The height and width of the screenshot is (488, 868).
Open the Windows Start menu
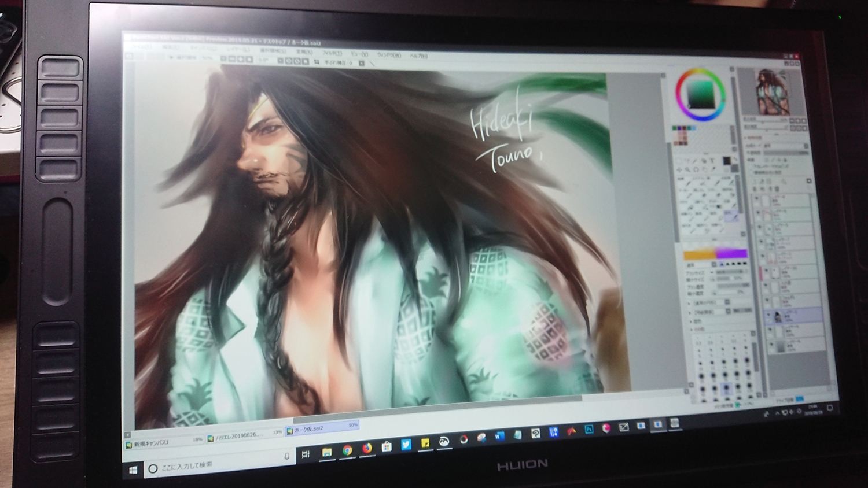tap(133, 471)
